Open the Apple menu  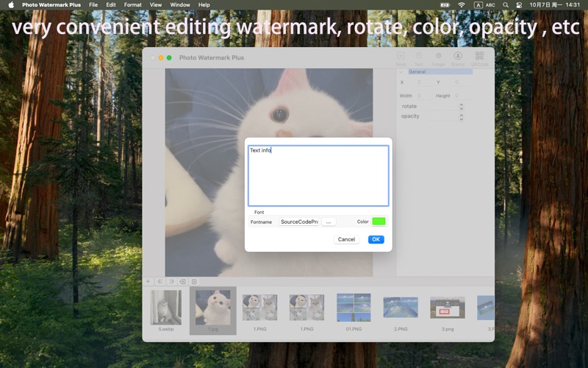(11, 5)
